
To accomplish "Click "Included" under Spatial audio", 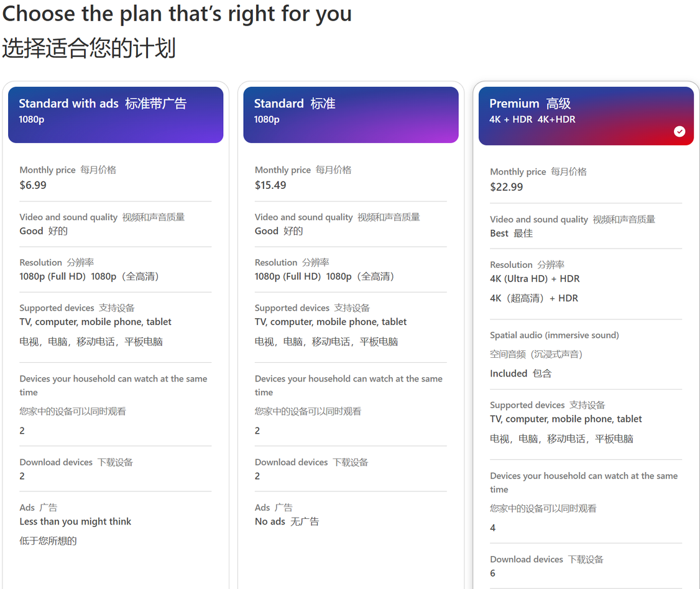I will pos(509,373).
